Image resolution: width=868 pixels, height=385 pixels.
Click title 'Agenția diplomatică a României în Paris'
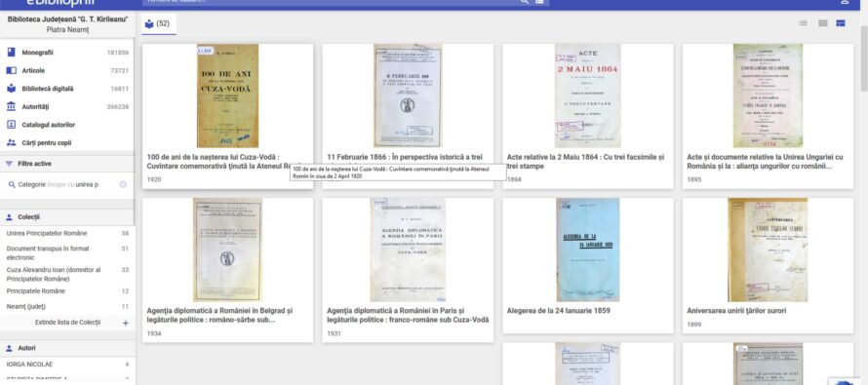pos(408,315)
